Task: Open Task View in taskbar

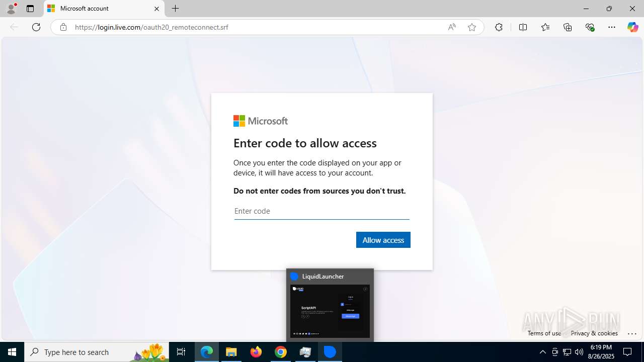Action: click(x=181, y=352)
